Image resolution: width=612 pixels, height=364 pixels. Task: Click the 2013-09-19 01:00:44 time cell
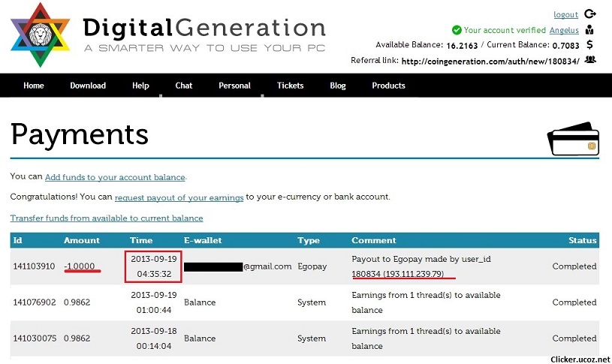tap(154, 302)
